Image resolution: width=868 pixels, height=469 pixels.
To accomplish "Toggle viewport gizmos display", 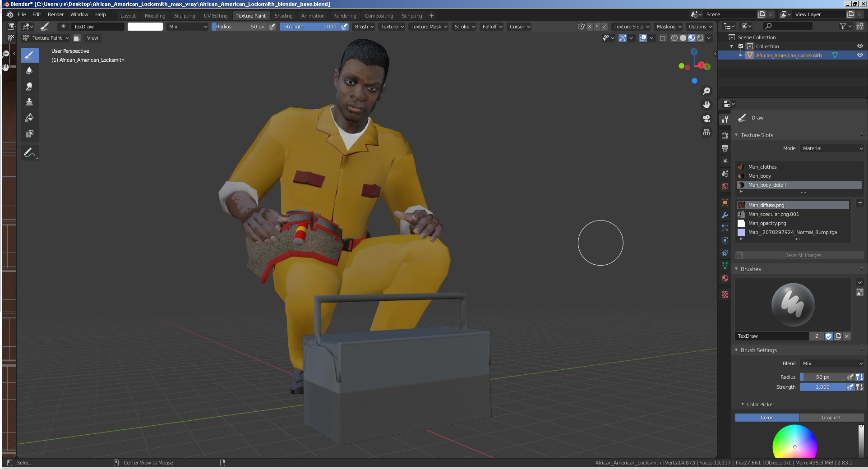I will tap(623, 38).
